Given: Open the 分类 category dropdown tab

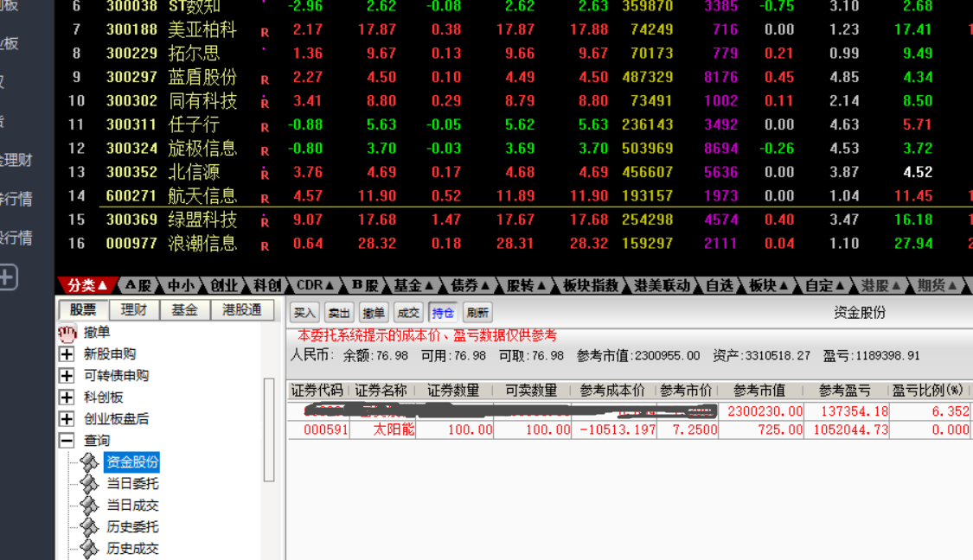Looking at the screenshot, I should coord(87,285).
